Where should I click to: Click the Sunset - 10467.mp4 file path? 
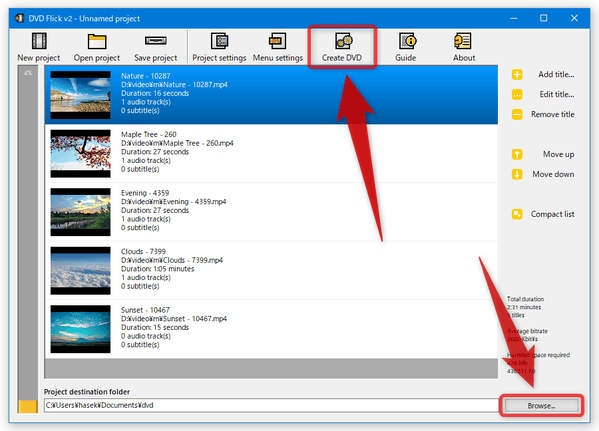(x=174, y=319)
